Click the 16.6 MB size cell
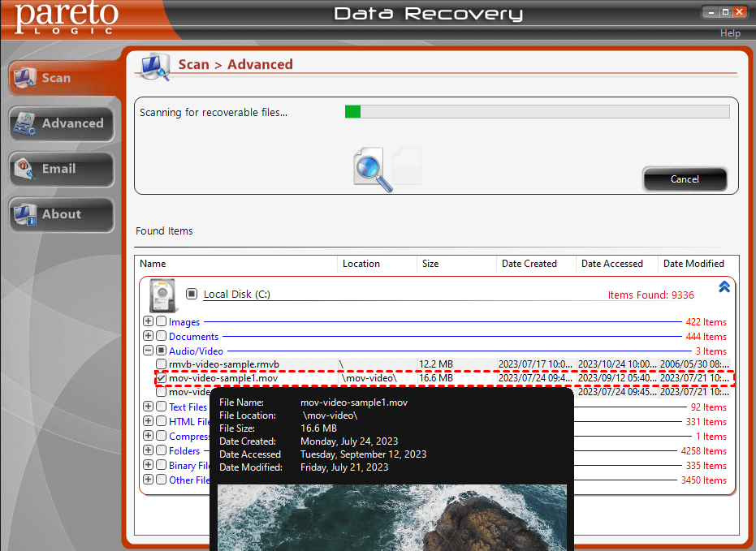Screen dimensions: 756x551 point(436,378)
